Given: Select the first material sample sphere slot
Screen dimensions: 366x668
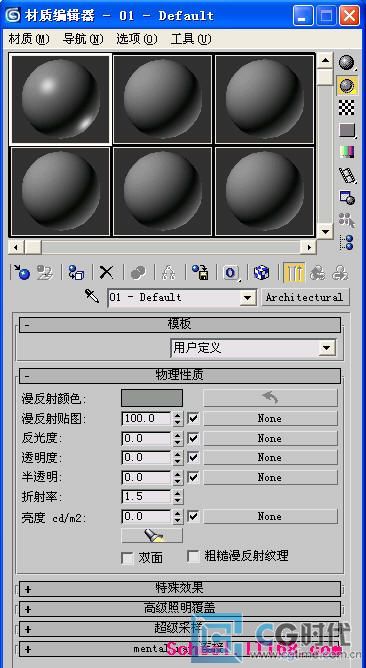Looking at the screenshot, I should tap(60, 98).
